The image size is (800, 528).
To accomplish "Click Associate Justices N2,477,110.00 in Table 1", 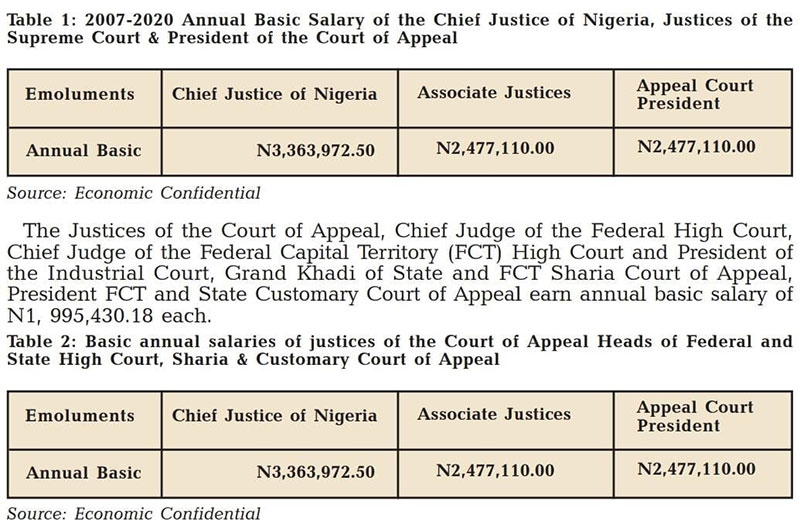I will 495,148.
